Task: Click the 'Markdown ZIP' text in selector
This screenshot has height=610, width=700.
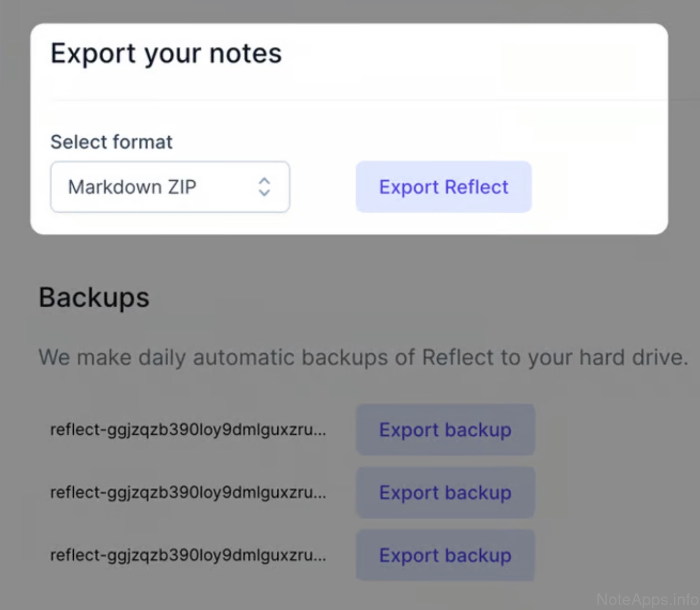Action: (132, 187)
